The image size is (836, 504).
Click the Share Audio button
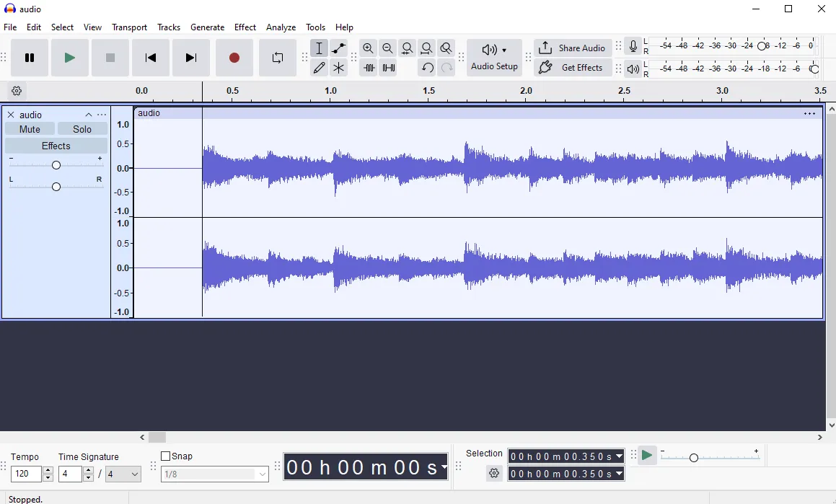coord(573,48)
